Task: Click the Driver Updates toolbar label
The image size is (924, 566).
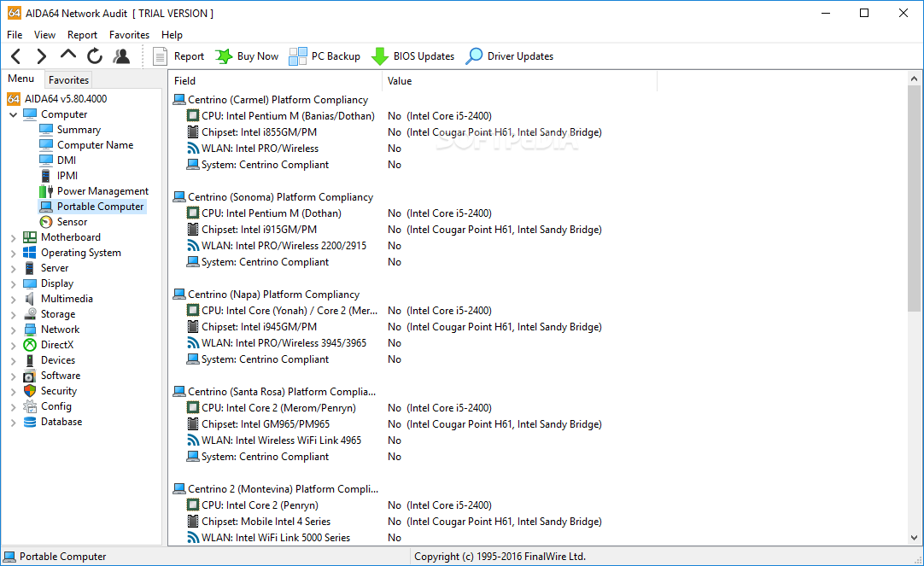Action: [520, 56]
